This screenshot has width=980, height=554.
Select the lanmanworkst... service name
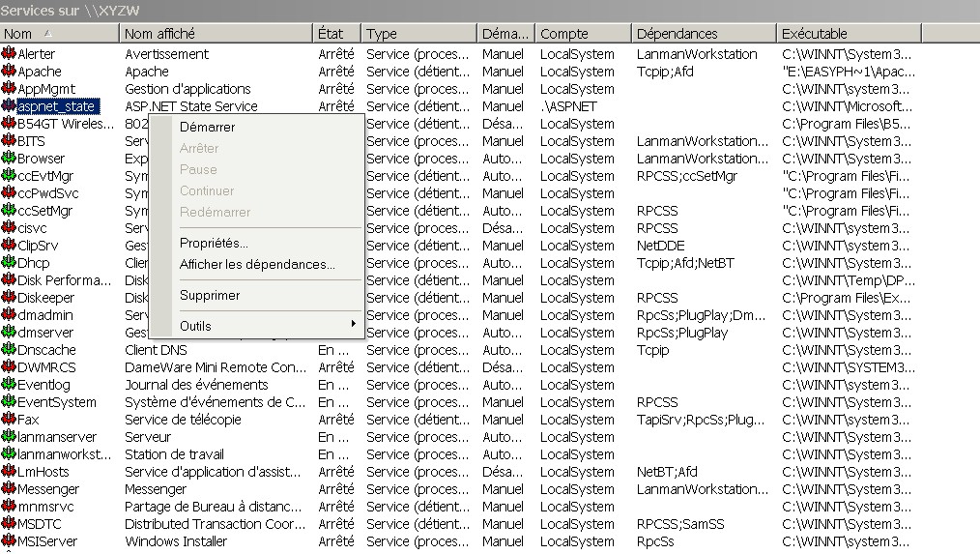coord(65,454)
